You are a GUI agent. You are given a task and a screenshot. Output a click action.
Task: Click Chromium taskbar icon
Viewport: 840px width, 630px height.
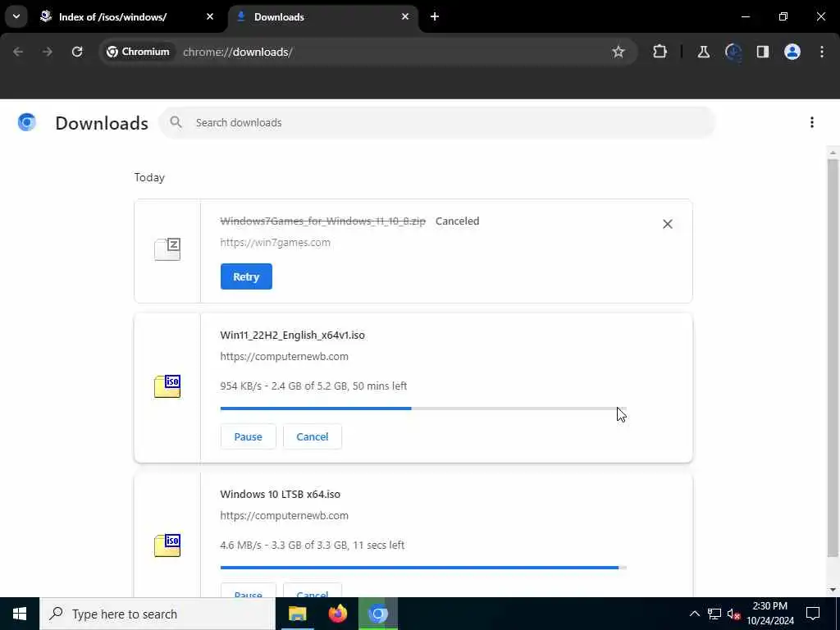click(x=377, y=614)
